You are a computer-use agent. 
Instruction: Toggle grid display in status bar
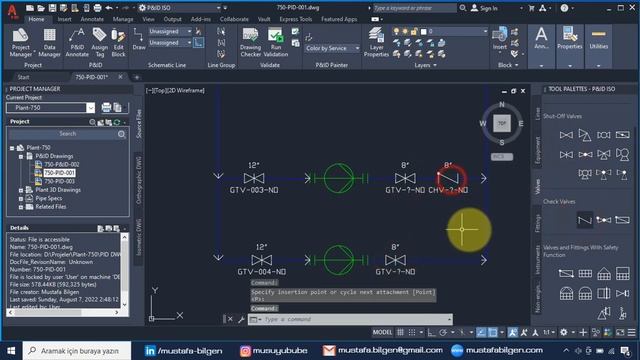click(x=400, y=333)
